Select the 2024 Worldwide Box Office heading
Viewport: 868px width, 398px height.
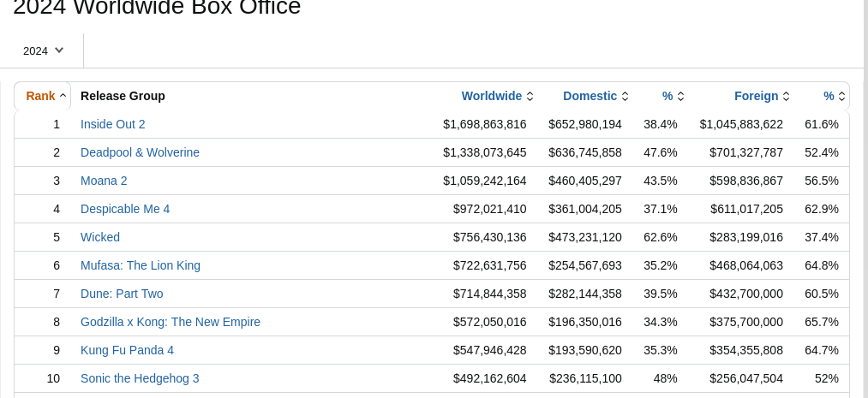(x=157, y=7)
